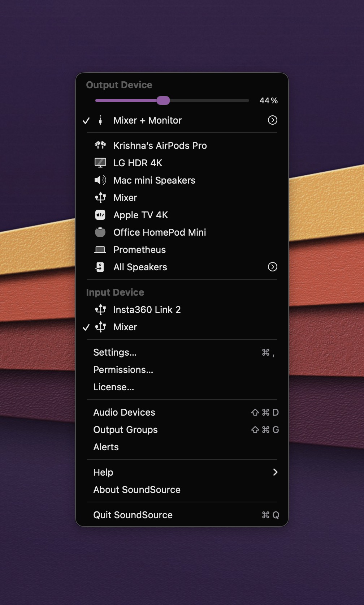Select the checked Mixer input device
The width and height of the screenshot is (364, 605).
pyautogui.click(x=125, y=327)
